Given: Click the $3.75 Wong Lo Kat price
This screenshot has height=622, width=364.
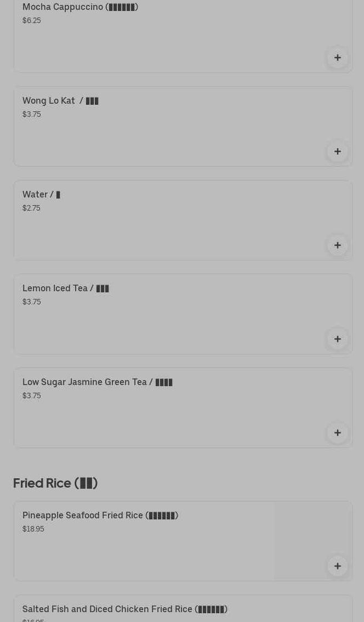Looking at the screenshot, I should pyautogui.click(x=32, y=115).
